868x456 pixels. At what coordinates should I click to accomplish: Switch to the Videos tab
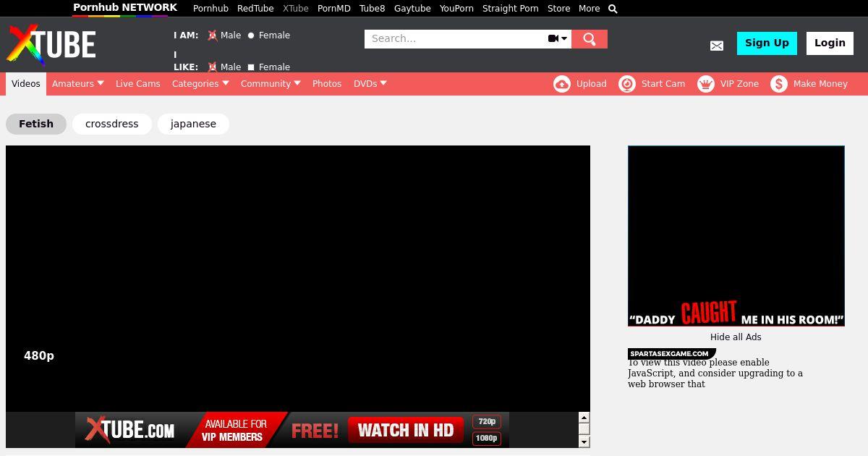(x=26, y=84)
